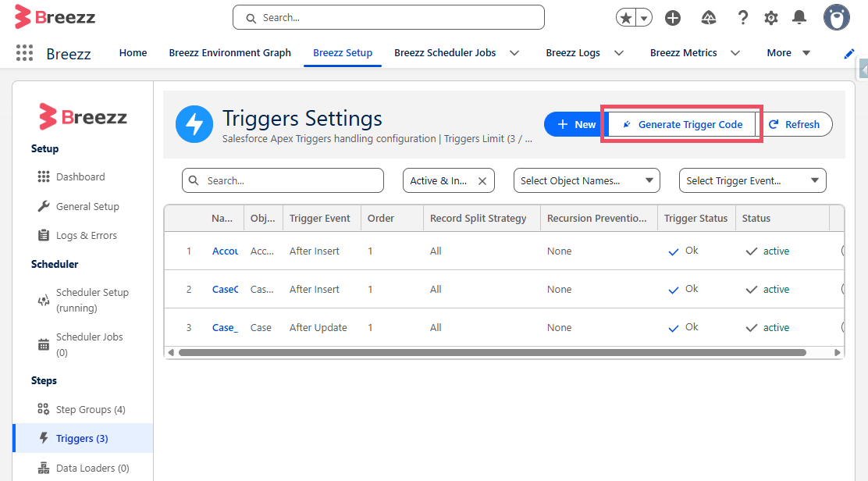Open the favorites list dropdown arrow
Image resolution: width=868 pixels, height=481 pixels.
[x=644, y=18]
